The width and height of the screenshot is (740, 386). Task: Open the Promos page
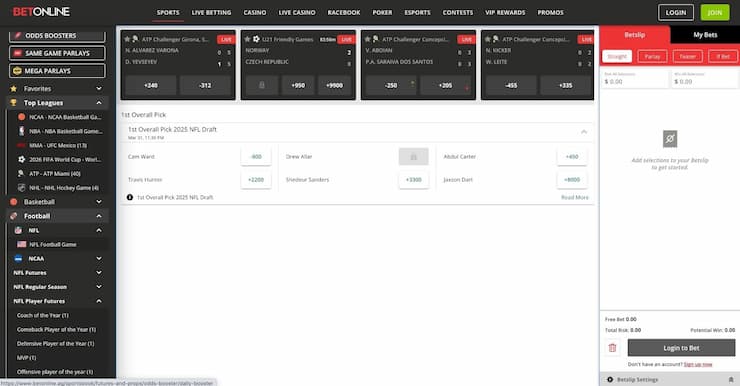pos(550,13)
